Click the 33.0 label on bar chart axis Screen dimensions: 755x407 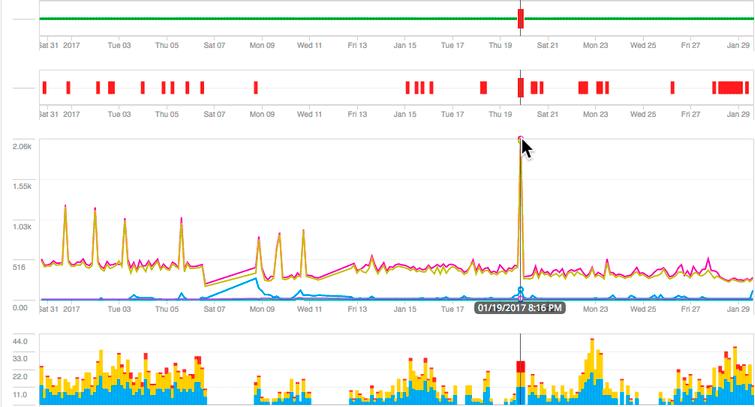click(x=20, y=359)
